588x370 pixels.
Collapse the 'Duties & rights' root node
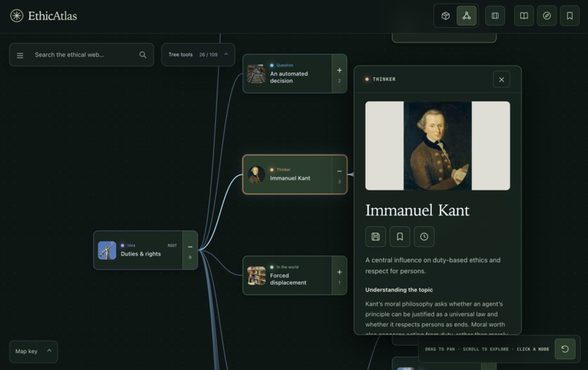pyautogui.click(x=190, y=250)
